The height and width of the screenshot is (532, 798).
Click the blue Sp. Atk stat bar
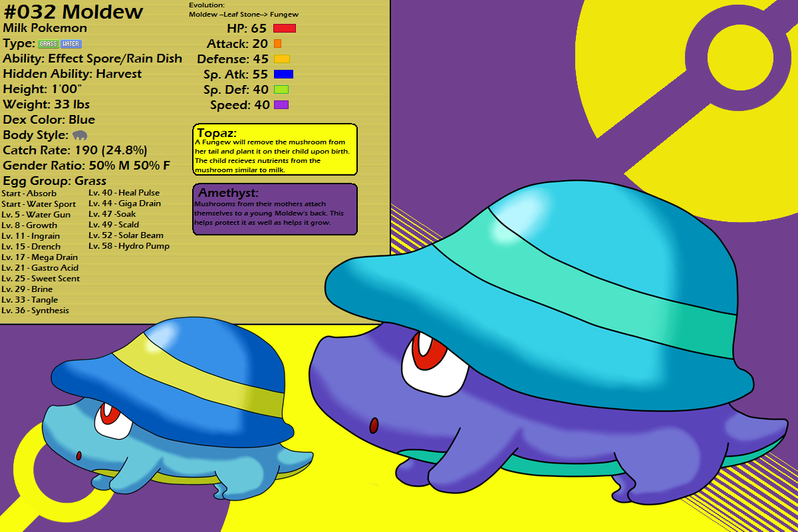coord(283,74)
